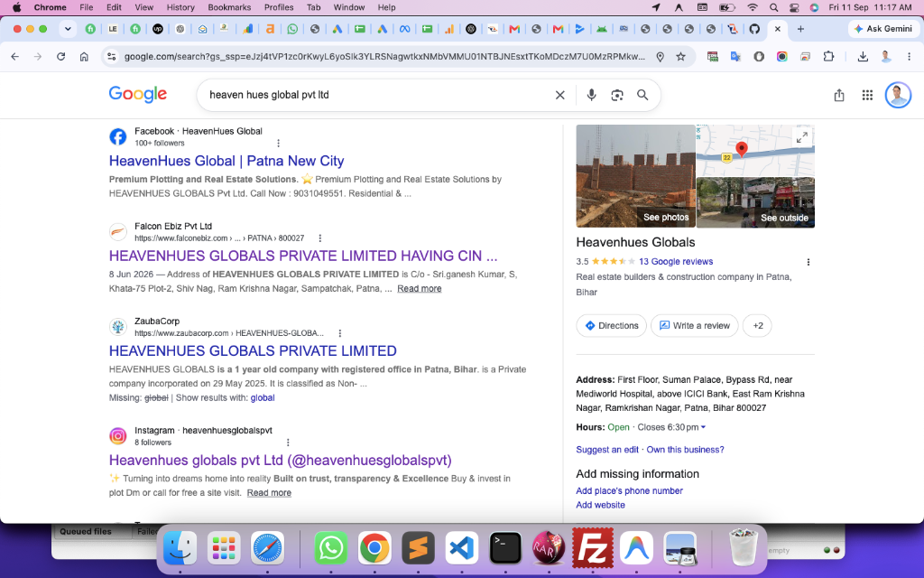This screenshot has height=578, width=924.
Task: Open Sublime Text from the Dock
Action: point(418,548)
